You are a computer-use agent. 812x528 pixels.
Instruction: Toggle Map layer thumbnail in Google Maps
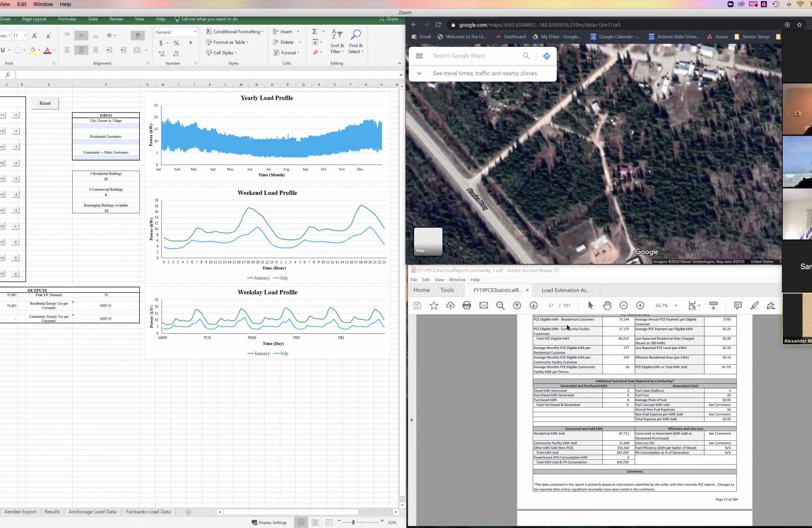coord(428,242)
